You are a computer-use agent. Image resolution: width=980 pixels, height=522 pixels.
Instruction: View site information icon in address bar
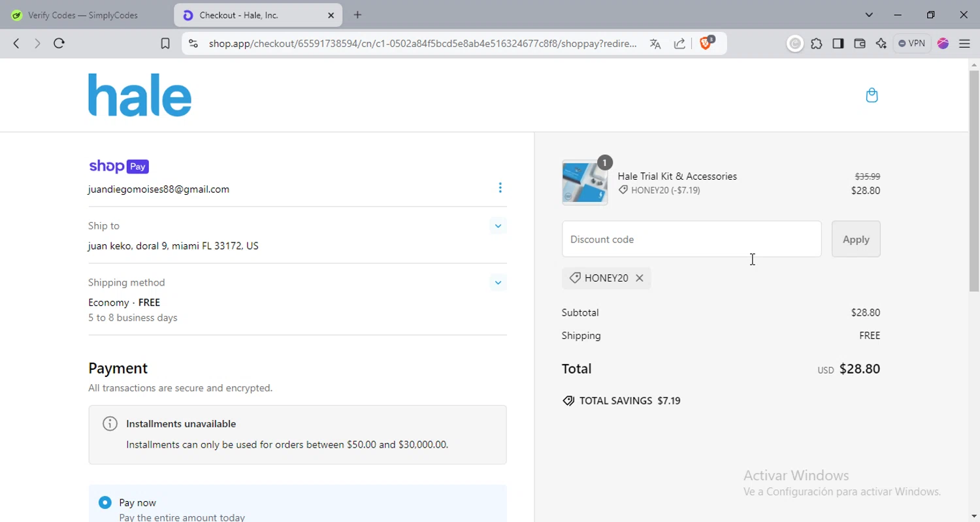click(193, 44)
